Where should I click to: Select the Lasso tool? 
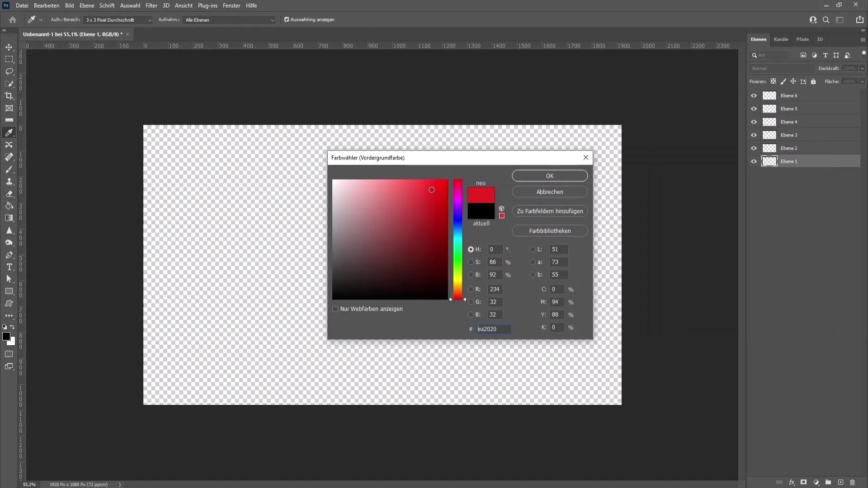tap(9, 71)
